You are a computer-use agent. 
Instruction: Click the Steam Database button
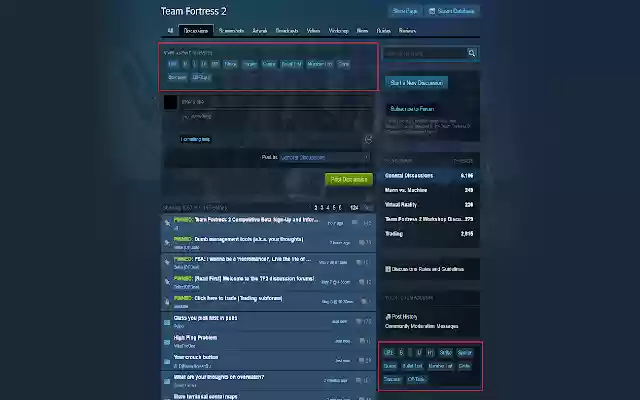click(x=452, y=11)
